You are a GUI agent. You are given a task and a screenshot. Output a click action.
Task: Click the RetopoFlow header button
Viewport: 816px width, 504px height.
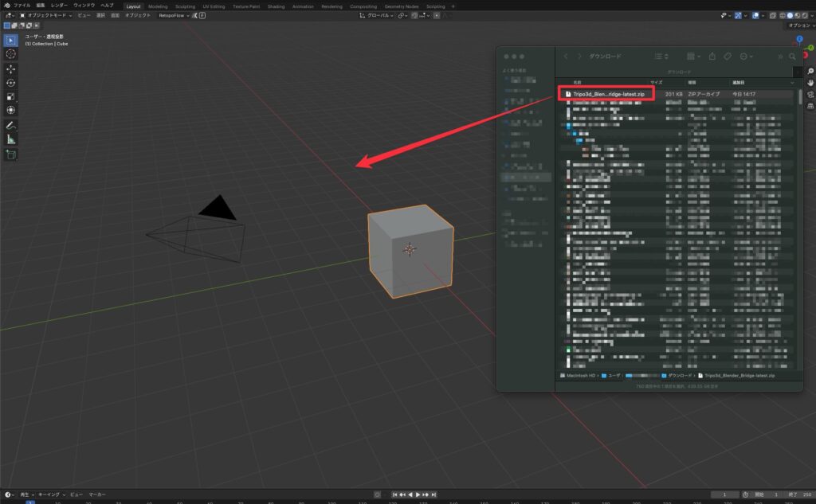click(x=173, y=15)
